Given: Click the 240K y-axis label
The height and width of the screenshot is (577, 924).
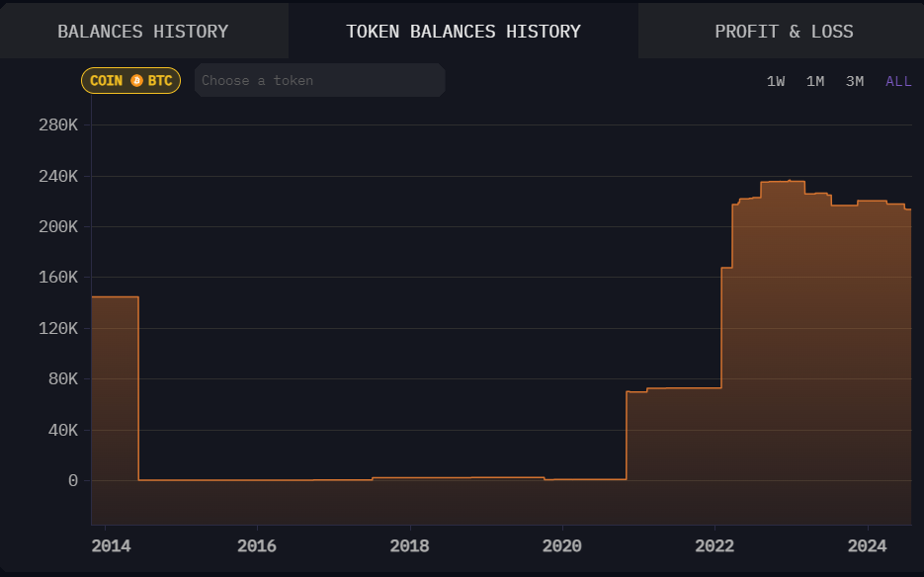Looking at the screenshot, I should (58, 176).
